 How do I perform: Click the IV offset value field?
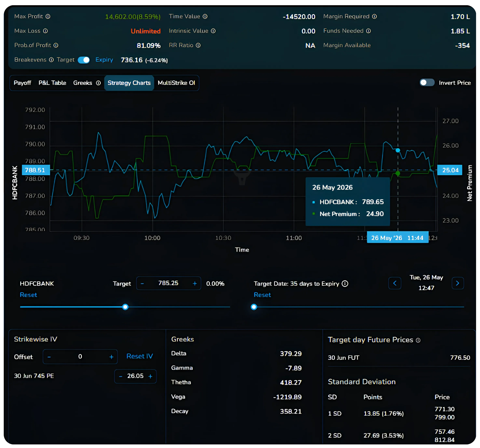[x=80, y=357]
